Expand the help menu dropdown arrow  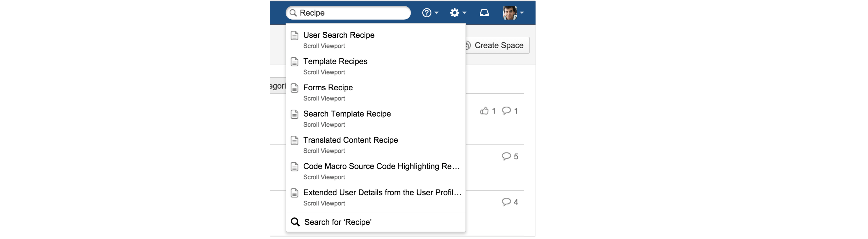pyautogui.click(x=437, y=13)
